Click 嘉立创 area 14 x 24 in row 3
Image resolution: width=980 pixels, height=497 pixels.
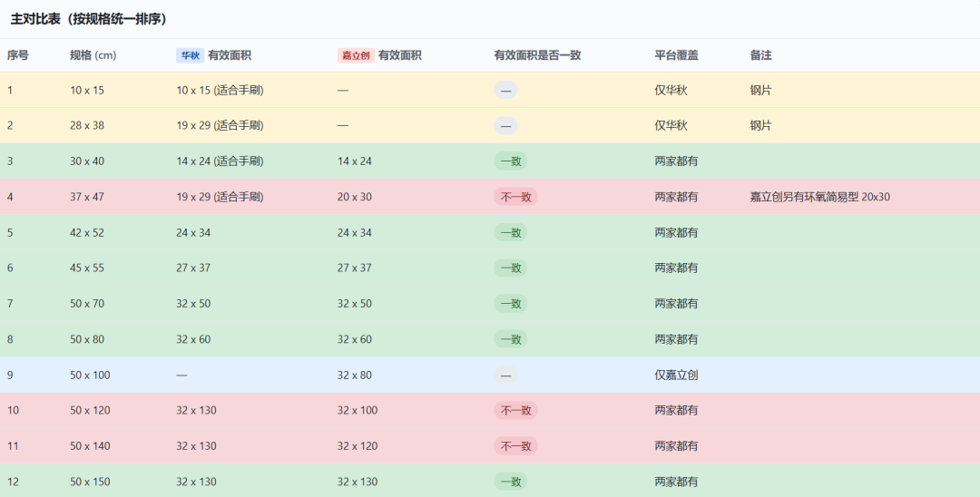pyautogui.click(x=355, y=161)
